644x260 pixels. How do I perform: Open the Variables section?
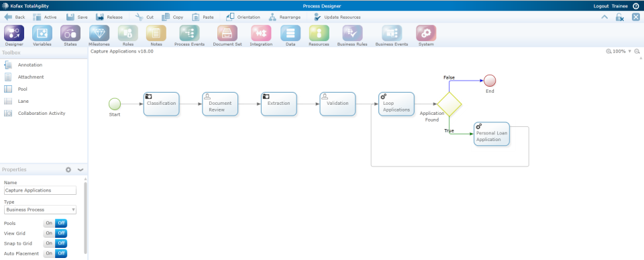point(42,36)
